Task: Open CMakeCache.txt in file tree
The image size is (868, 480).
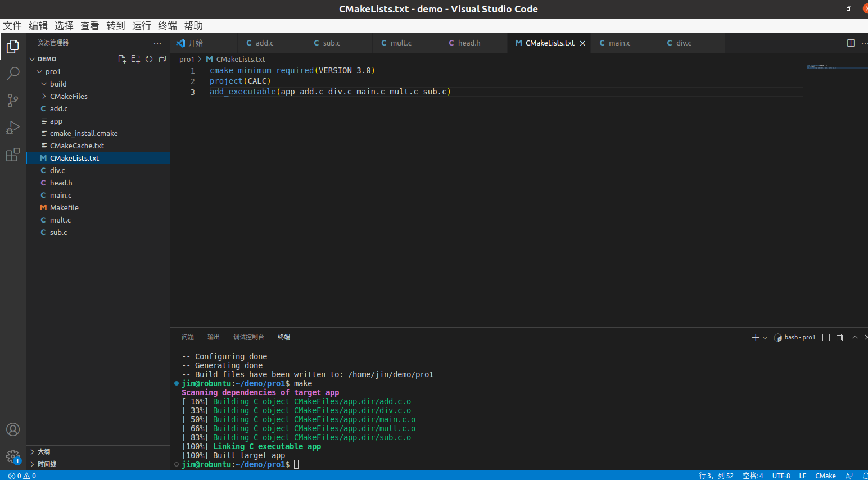Action: pyautogui.click(x=98, y=146)
